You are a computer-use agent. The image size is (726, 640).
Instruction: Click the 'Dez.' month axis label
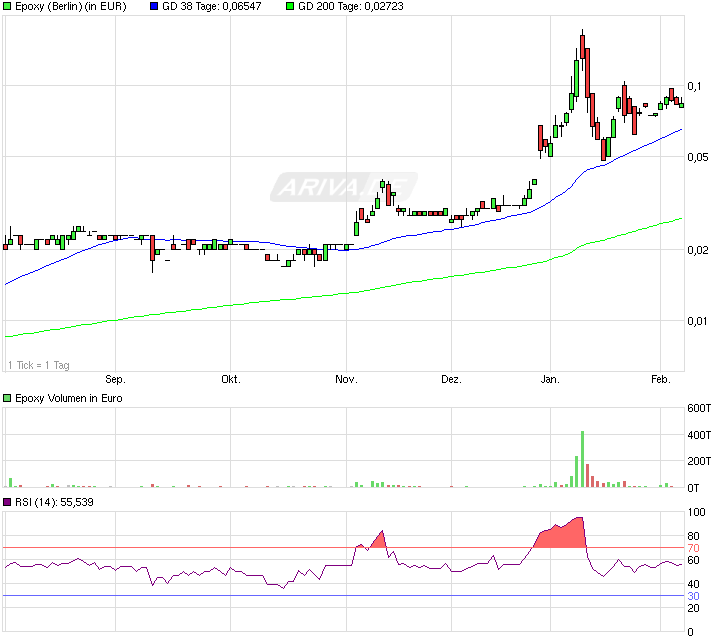[x=451, y=380]
